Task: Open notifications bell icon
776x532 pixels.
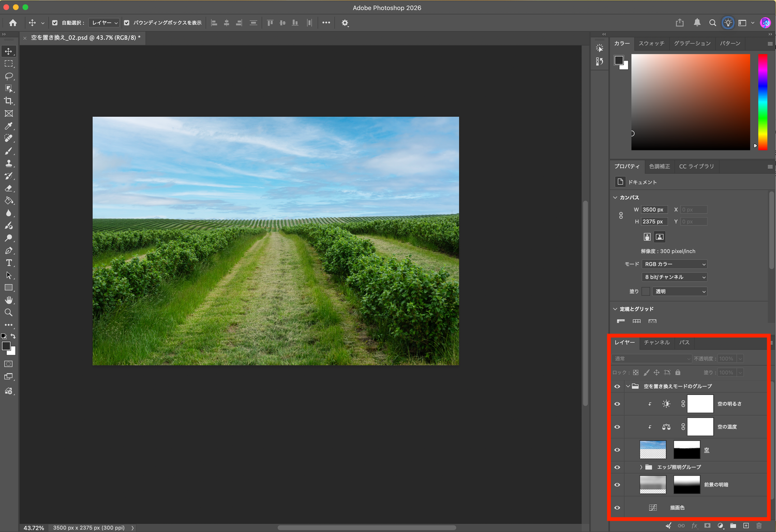Action: click(x=697, y=23)
